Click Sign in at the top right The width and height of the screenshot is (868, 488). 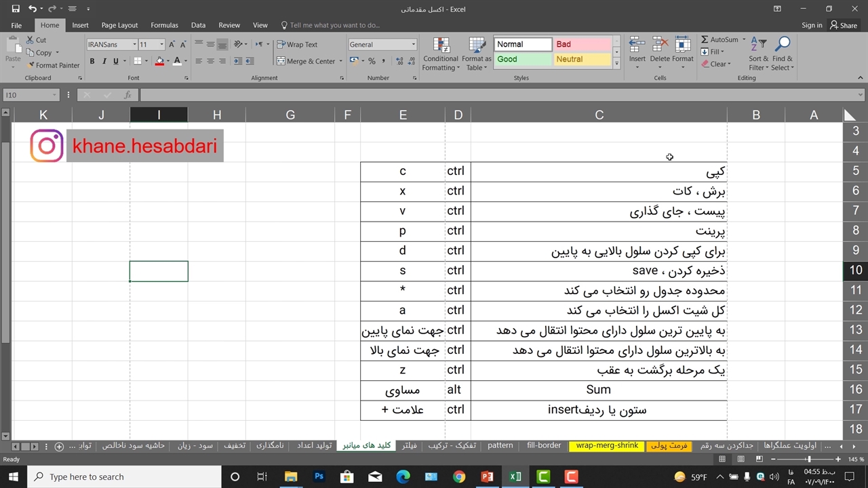(812, 25)
